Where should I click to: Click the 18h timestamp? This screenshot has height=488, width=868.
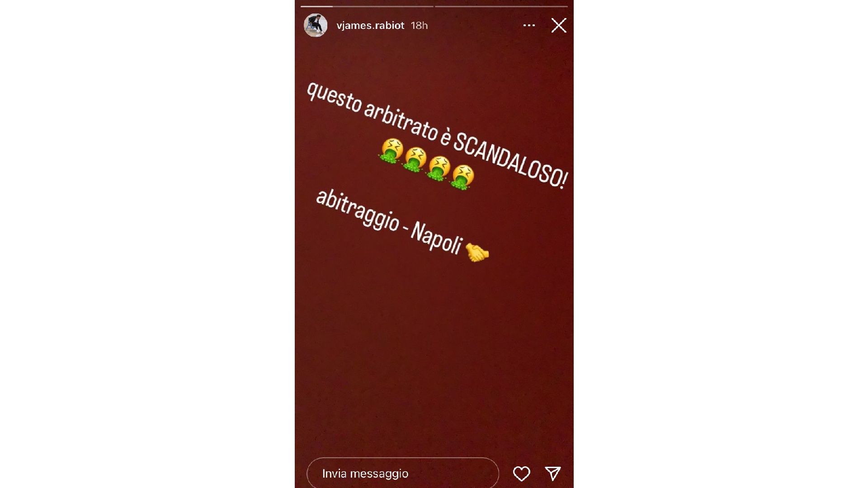[x=419, y=25]
